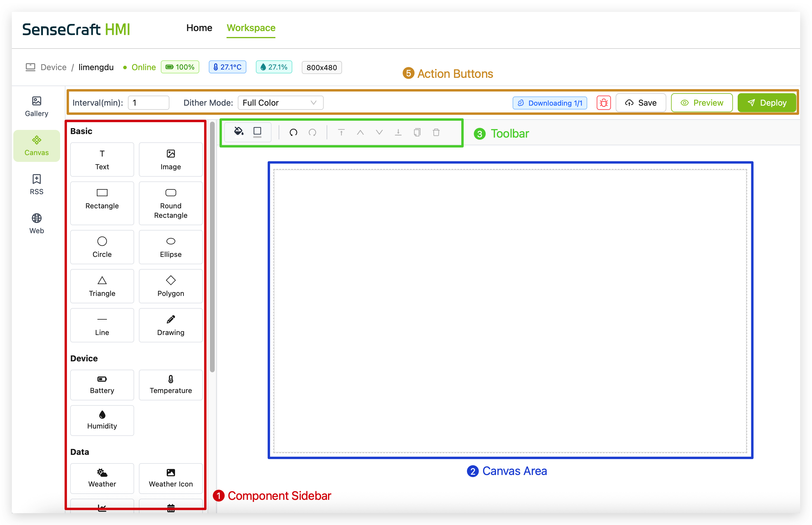
Task: Click the Online status indicator
Action: coord(139,67)
